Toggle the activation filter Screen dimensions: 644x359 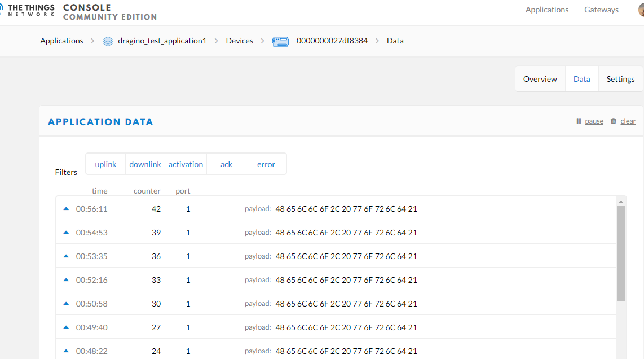click(186, 164)
